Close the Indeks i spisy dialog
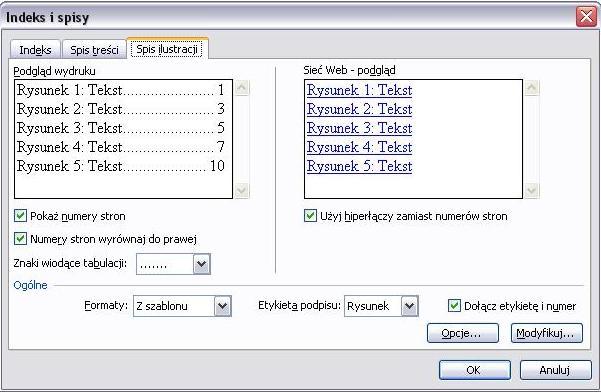This screenshot has width=601, height=392. (x=586, y=17)
